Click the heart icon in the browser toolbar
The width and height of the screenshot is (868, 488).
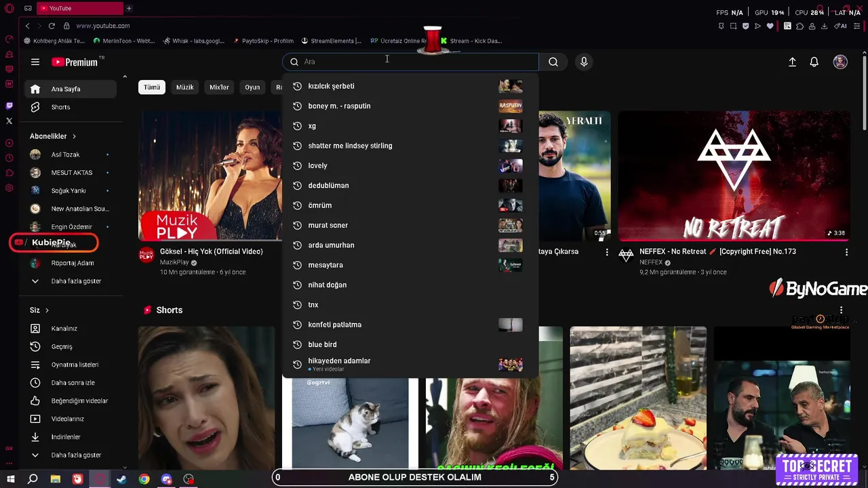(x=770, y=26)
